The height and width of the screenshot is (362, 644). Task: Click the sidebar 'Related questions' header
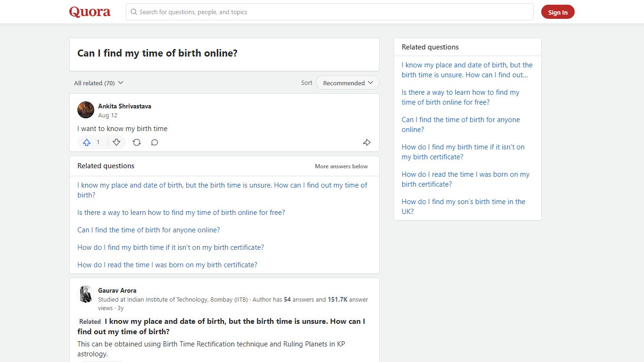click(430, 47)
